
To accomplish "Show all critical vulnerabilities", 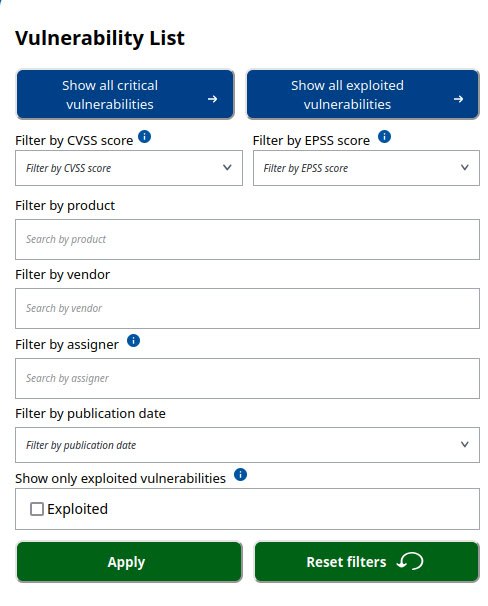I will click(x=125, y=94).
